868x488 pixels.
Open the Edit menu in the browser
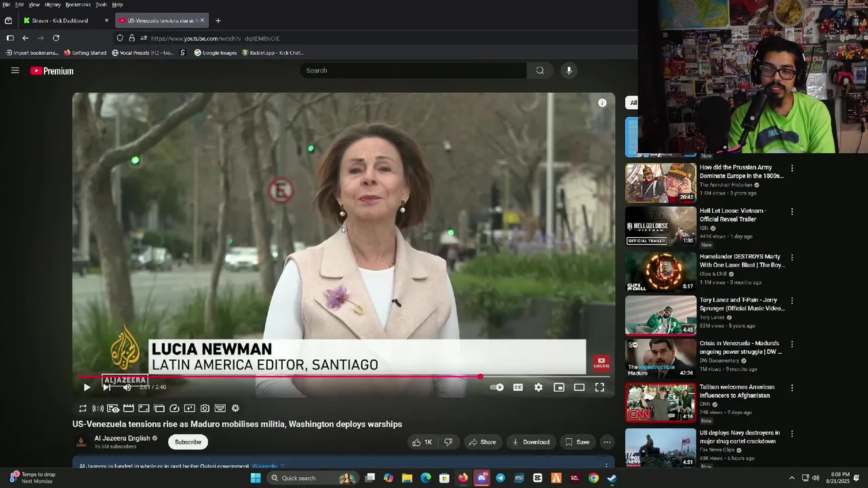tap(19, 5)
